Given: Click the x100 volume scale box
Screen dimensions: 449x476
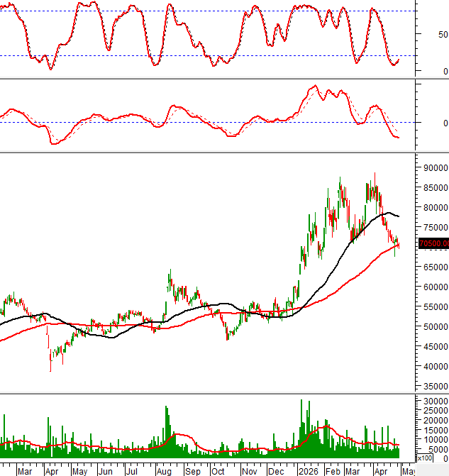Looking at the screenshot, I should coord(425,458).
